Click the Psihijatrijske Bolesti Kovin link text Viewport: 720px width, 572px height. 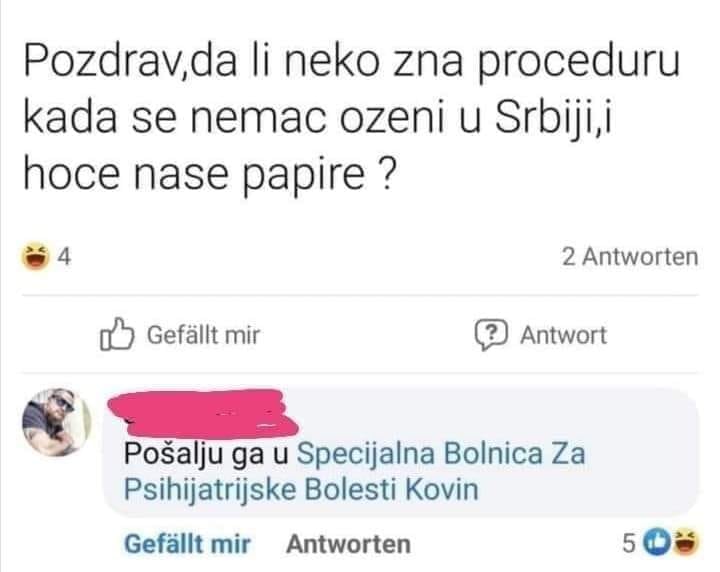[x=301, y=489]
